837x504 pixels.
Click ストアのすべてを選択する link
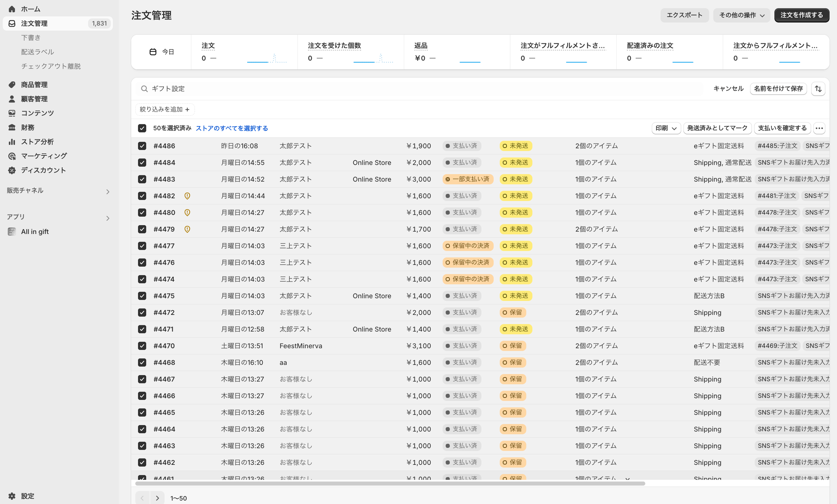232,128
